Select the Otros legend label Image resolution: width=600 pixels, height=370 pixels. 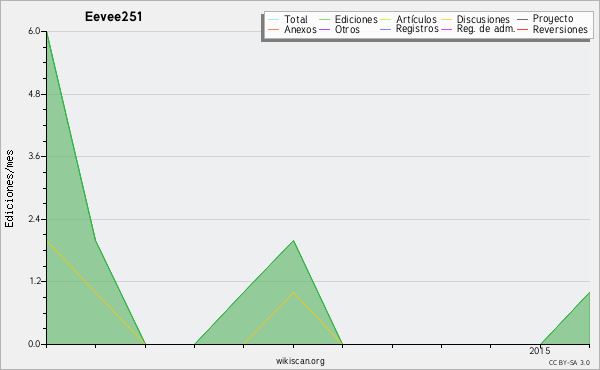point(347,29)
